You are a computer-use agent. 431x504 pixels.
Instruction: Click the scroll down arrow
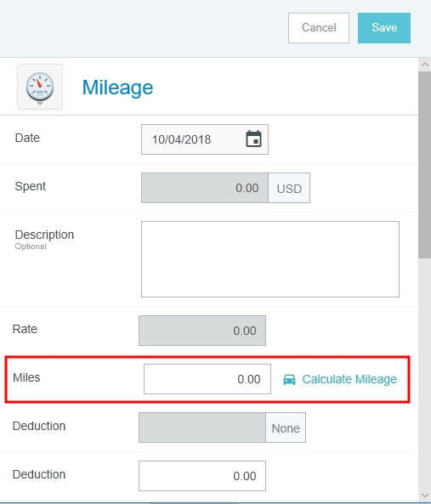[x=424, y=496]
